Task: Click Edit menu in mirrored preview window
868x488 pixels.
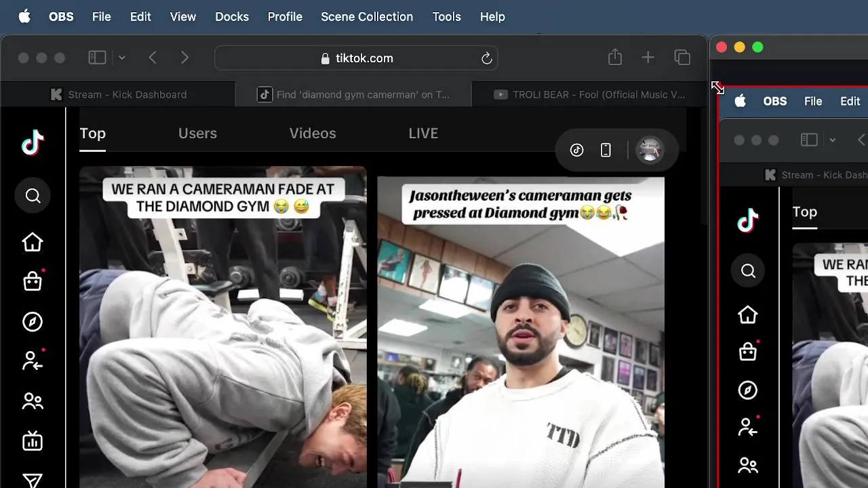Action: [x=850, y=102]
